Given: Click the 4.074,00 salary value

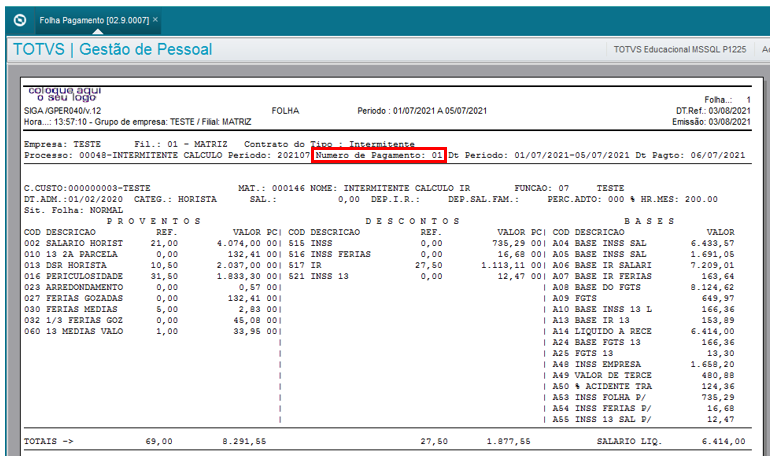Looking at the screenshot, I should (239, 243).
